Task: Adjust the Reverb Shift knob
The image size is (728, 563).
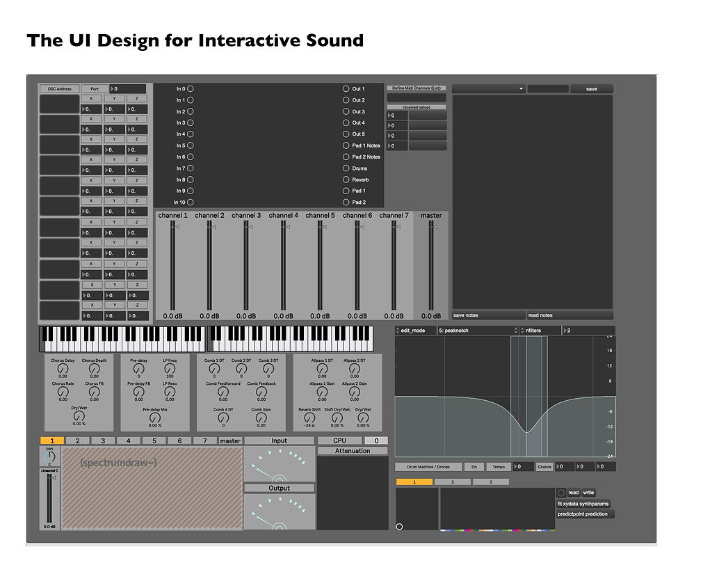Action: coord(309,418)
